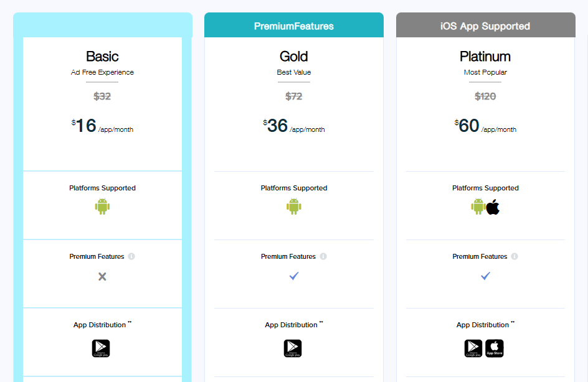
Task: Choose the Platinum plan title
Action: coord(485,57)
